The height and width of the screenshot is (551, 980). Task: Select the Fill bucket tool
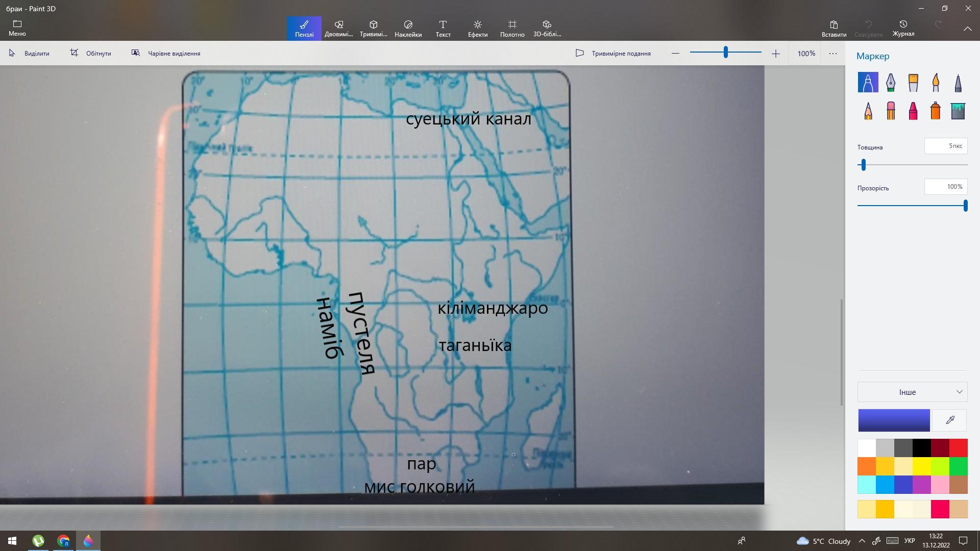click(x=958, y=111)
